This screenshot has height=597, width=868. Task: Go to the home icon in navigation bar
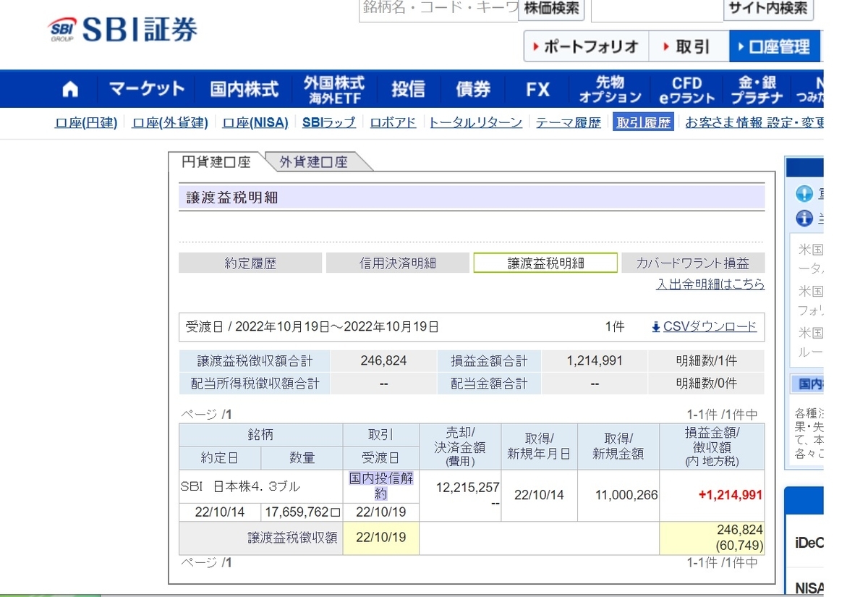click(70, 89)
